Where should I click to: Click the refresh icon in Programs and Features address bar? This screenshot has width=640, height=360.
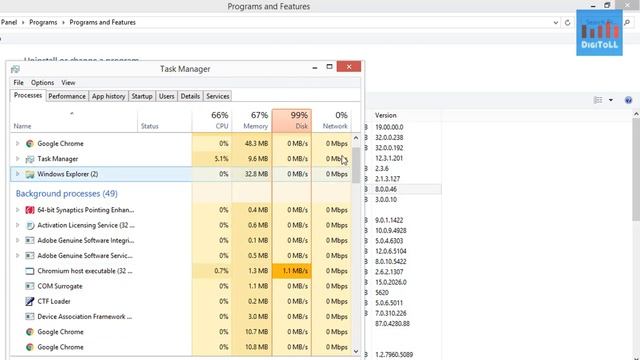567,23
